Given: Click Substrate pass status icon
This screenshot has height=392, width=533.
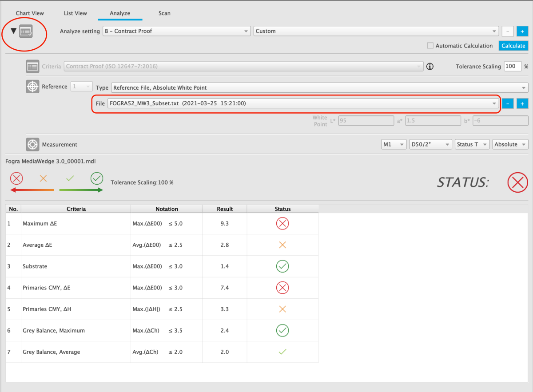Looking at the screenshot, I should (282, 266).
